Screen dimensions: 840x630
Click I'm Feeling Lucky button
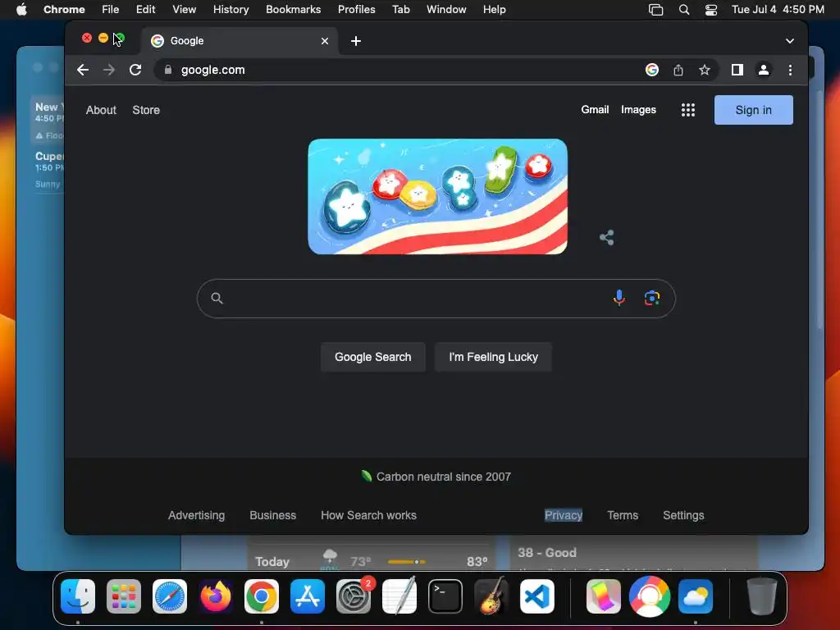pyautogui.click(x=493, y=357)
